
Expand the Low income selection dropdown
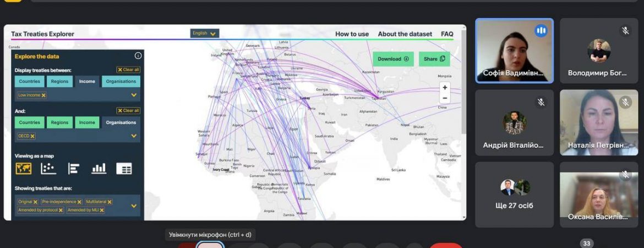click(x=134, y=95)
